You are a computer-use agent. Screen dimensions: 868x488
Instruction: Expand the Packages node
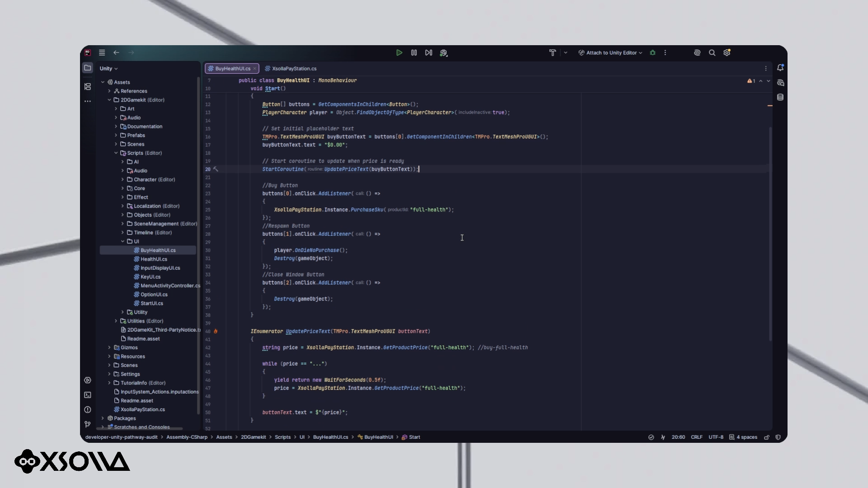point(103,418)
